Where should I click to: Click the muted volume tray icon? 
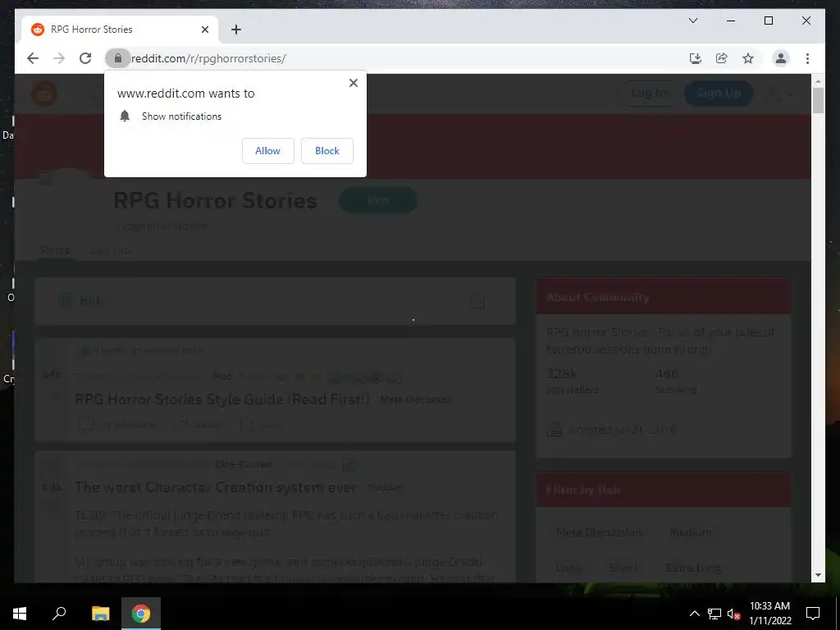coord(734,614)
